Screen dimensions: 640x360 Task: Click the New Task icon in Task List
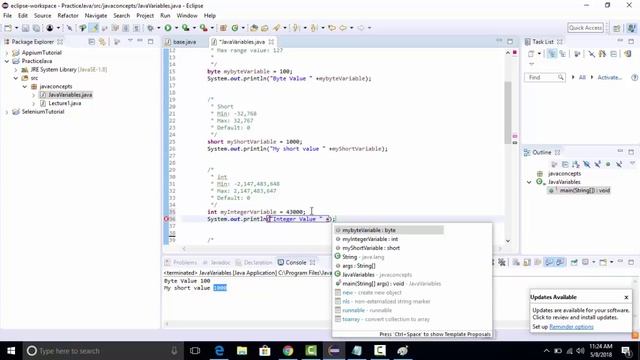pyautogui.click(x=531, y=53)
